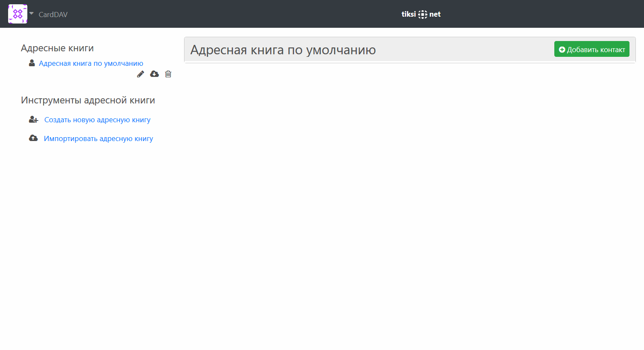Click the plus icon inside 'Добавить контакт'
The width and height of the screenshot is (644, 350).
pyautogui.click(x=562, y=50)
